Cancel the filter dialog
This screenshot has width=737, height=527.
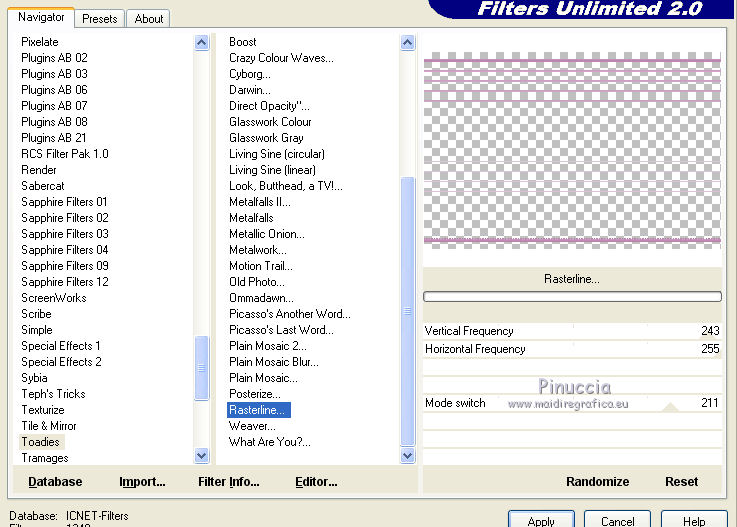pos(618,520)
